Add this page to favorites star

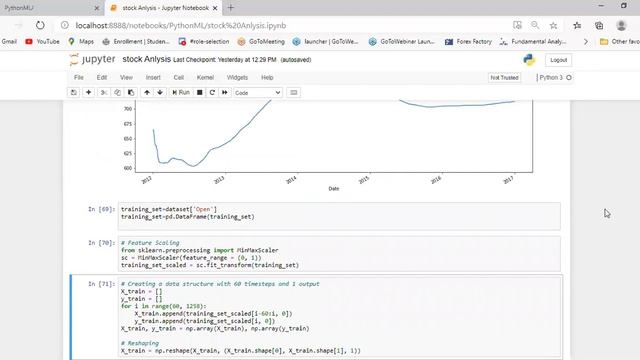click(553, 25)
